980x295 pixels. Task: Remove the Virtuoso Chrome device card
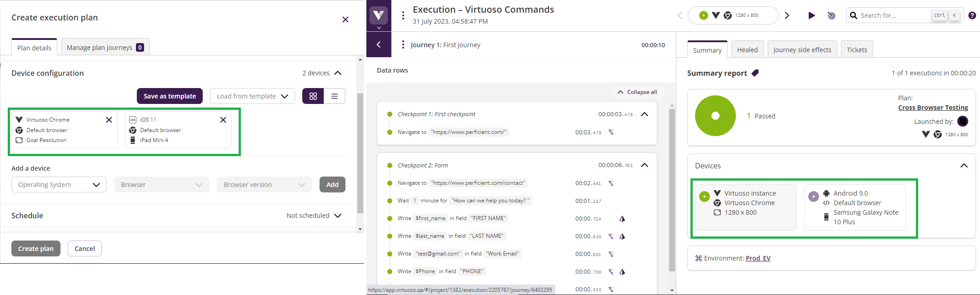pyautogui.click(x=109, y=120)
